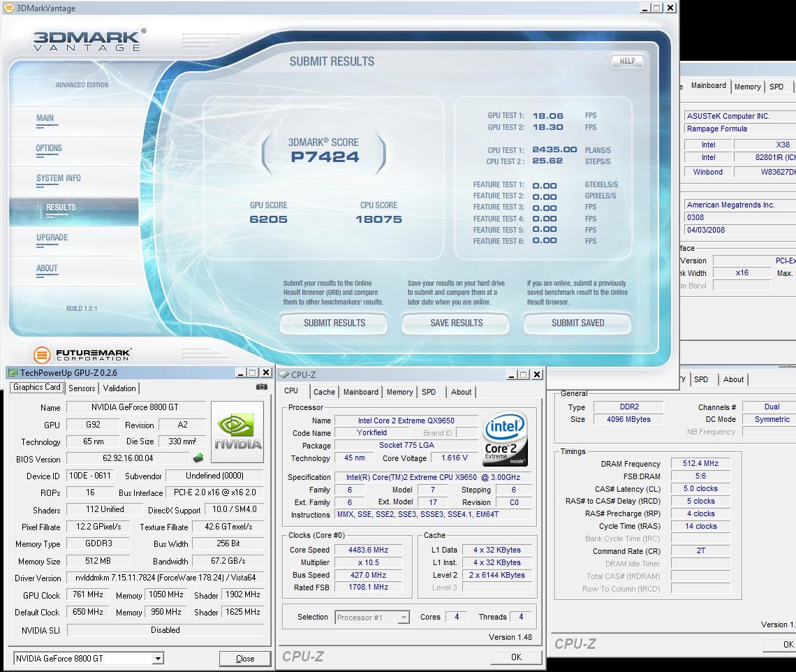Switch to the Mainboard tab in front CPU-Z
This screenshot has width=796, height=672.
click(360, 392)
